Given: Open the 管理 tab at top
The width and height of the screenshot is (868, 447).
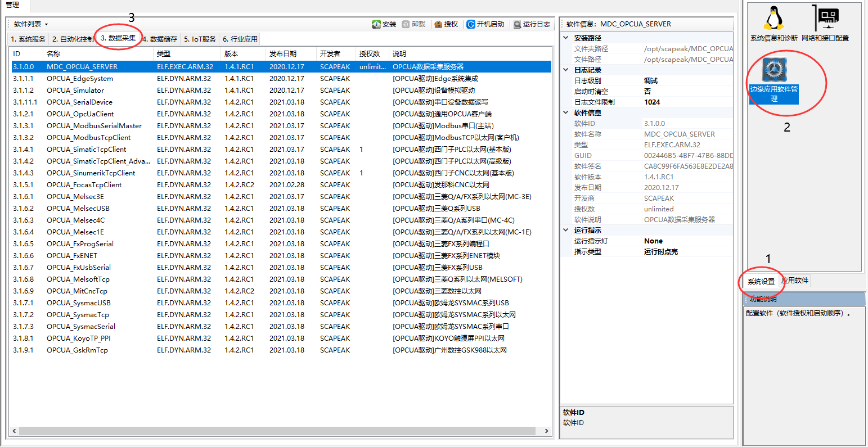Looking at the screenshot, I should [x=12, y=5].
